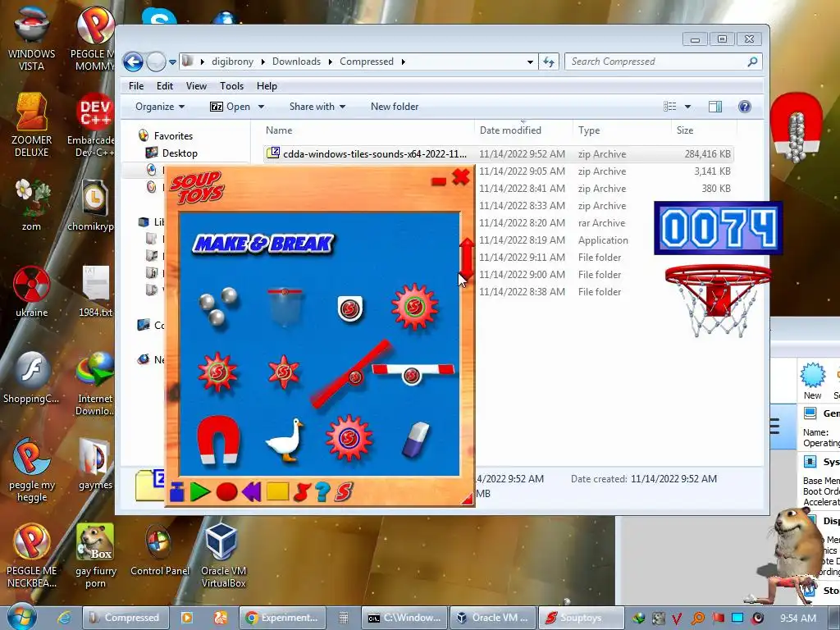Click the red record circle button
Screen dimensions: 840x630
click(226, 491)
